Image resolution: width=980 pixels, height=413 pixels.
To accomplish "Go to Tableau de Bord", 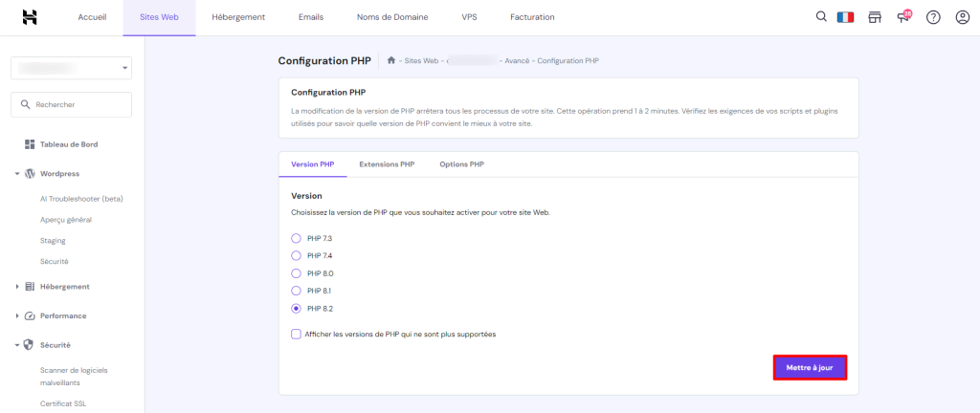I will point(68,144).
